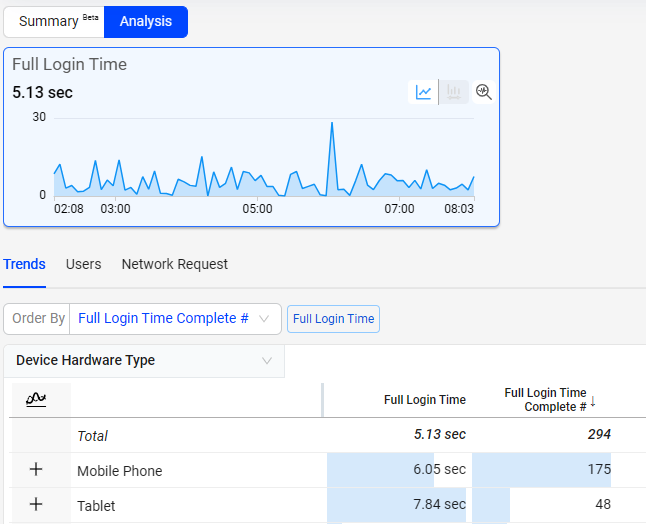Sort by Full Login Time Complete # column
This screenshot has width=646, height=524.
(x=544, y=400)
